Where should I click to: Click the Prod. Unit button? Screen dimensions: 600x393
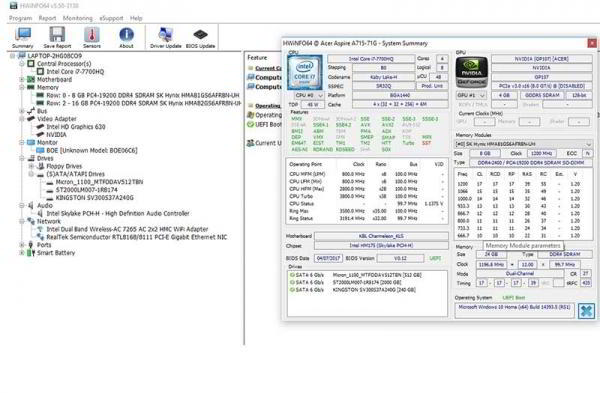coord(432,86)
